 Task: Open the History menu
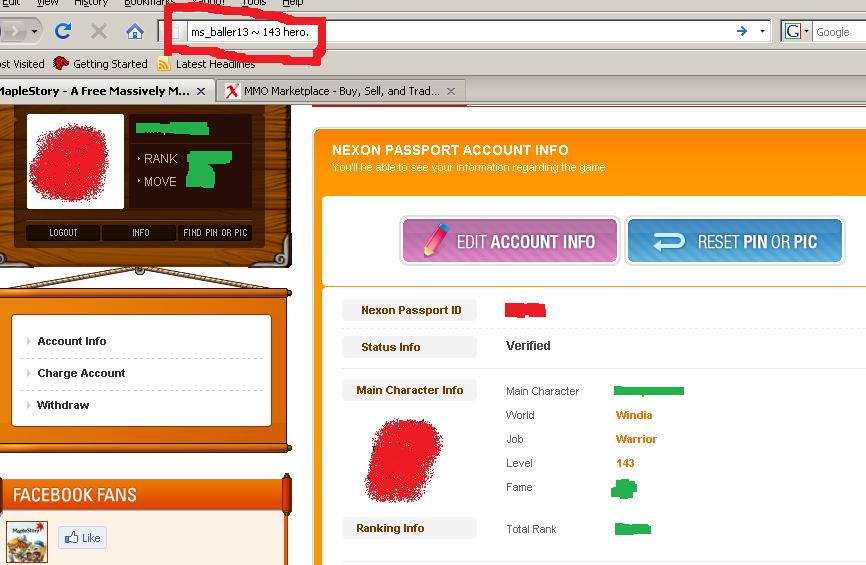(x=91, y=3)
